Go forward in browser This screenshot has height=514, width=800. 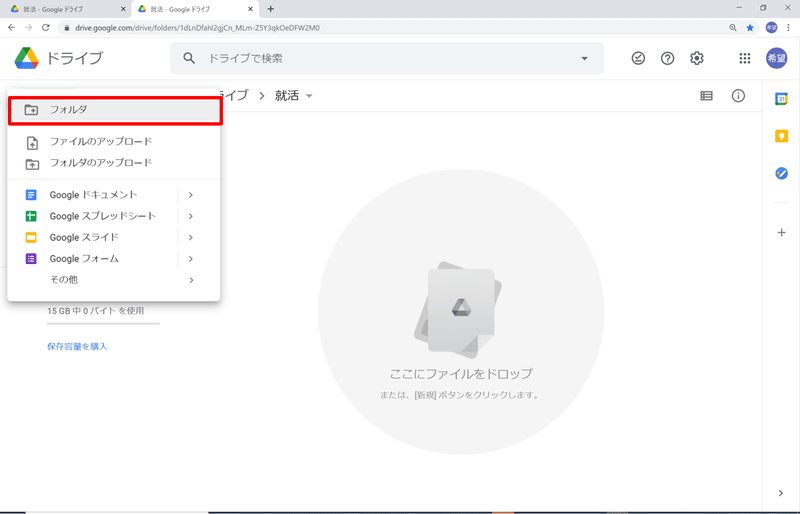29,28
